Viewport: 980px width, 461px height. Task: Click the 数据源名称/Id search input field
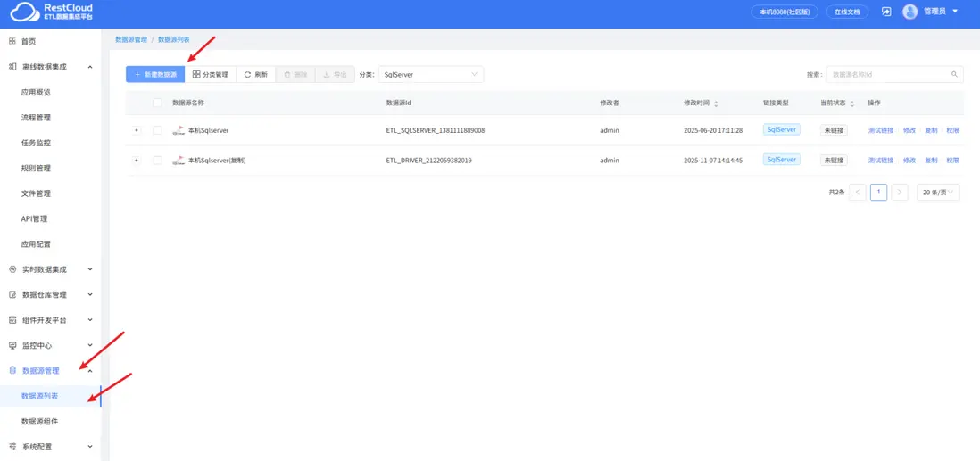pyautogui.click(x=894, y=74)
